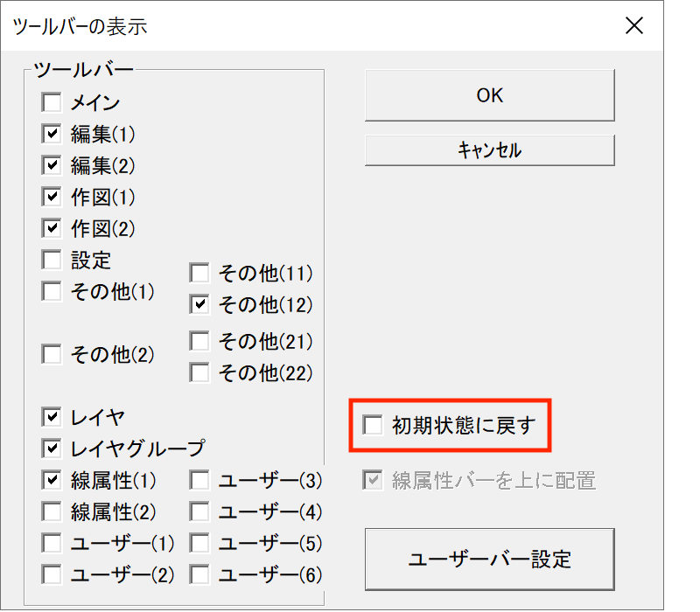Viewport: 700px width, 612px height.
Task: Uncheck the 編集(2) toolbar option
Action: click(51, 165)
